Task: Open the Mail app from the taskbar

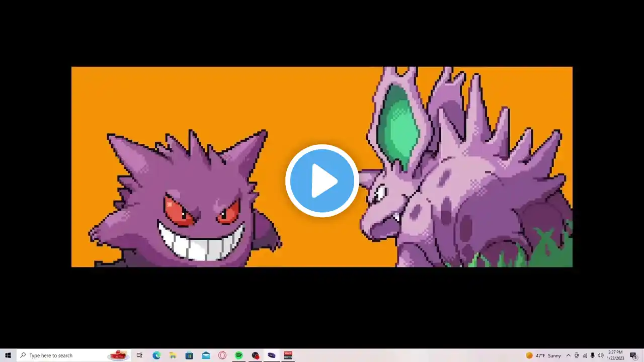Action: 206,355
